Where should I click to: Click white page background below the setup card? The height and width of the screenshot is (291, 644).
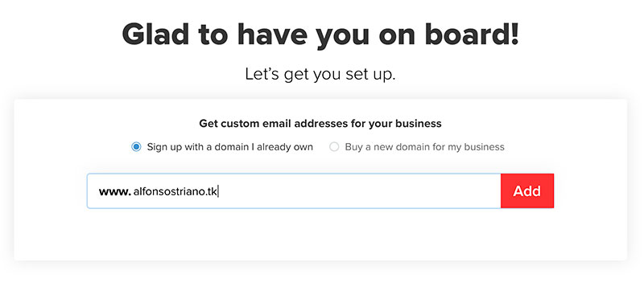tap(320, 277)
